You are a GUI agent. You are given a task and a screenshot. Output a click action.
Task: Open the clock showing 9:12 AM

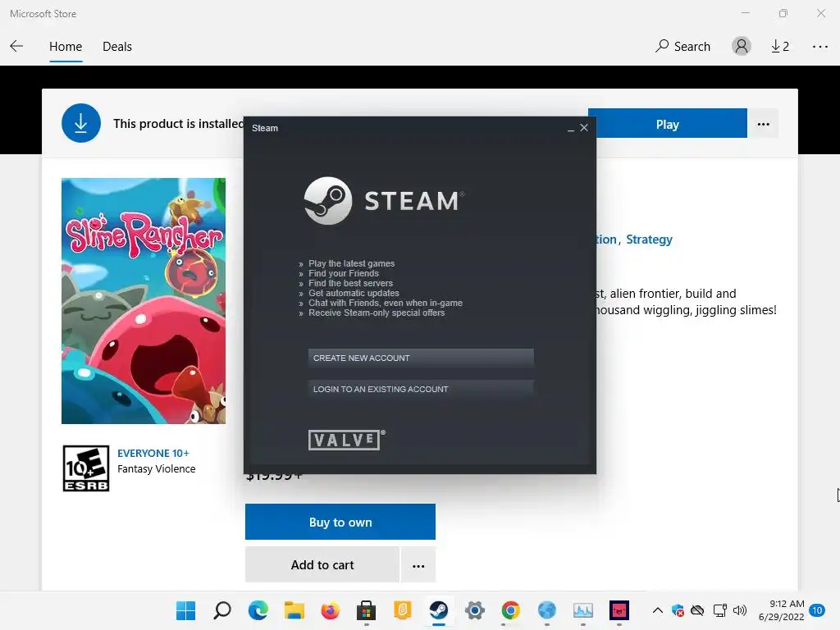tap(782, 610)
